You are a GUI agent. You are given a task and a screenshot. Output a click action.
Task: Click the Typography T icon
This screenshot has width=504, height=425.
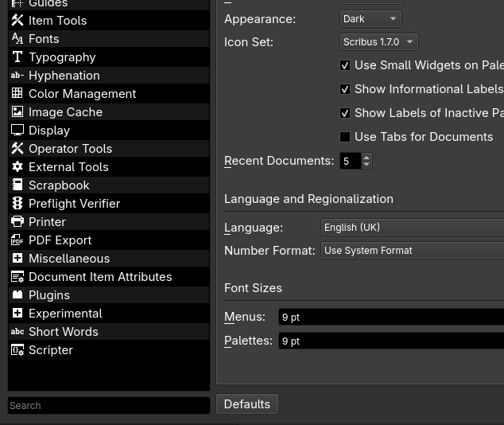(x=17, y=57)
